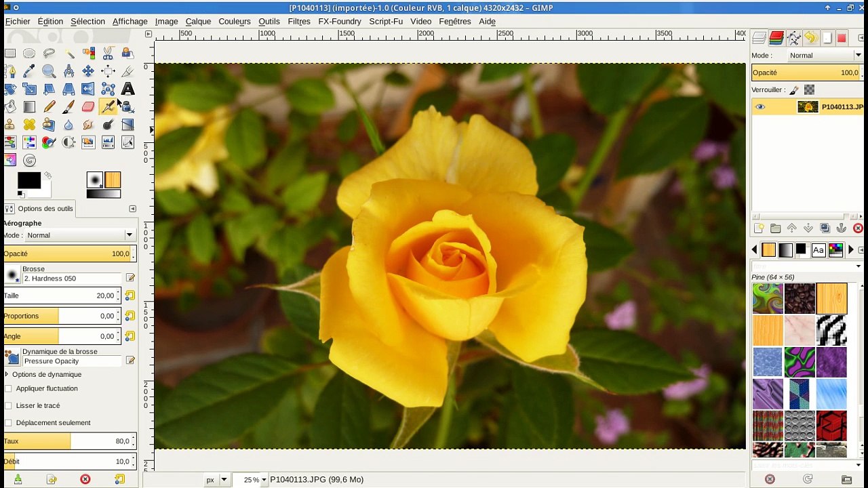Select the Move tool

click(88, 71)
